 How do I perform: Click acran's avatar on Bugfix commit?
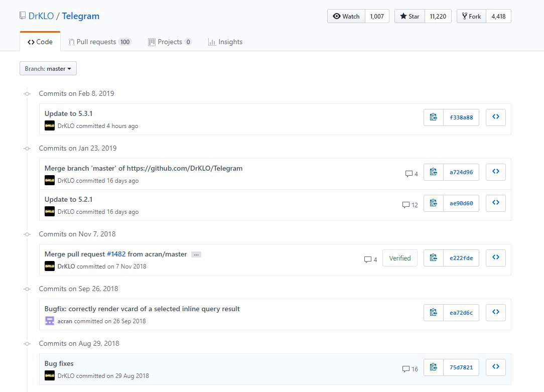[x=50, y=321]
